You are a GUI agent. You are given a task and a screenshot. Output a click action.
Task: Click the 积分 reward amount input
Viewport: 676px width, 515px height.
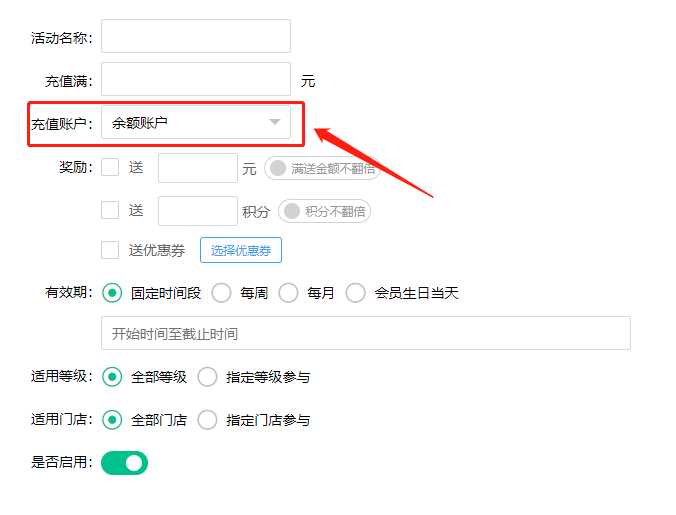(x=197, y=211)
